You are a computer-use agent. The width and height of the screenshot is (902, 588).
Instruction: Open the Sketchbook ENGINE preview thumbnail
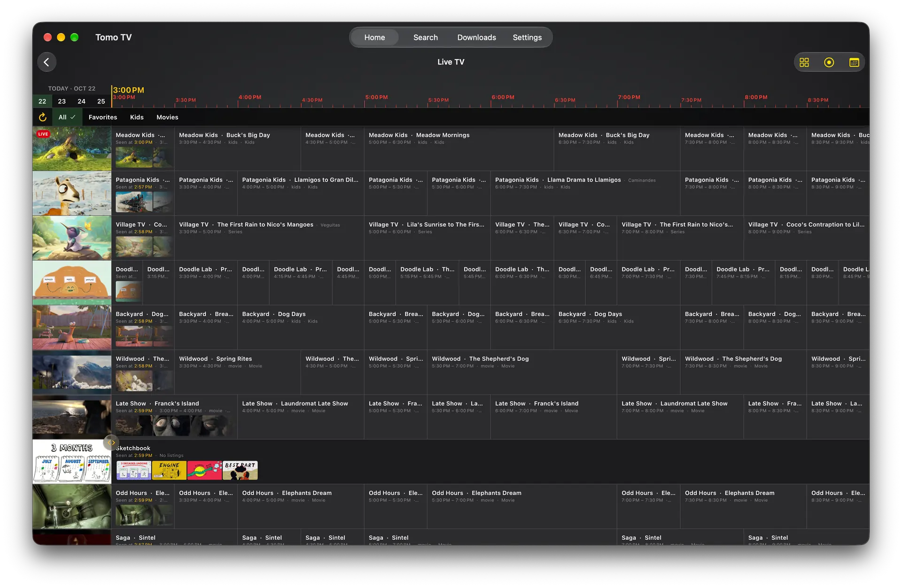pyautogui.click(x=169, y=470)
